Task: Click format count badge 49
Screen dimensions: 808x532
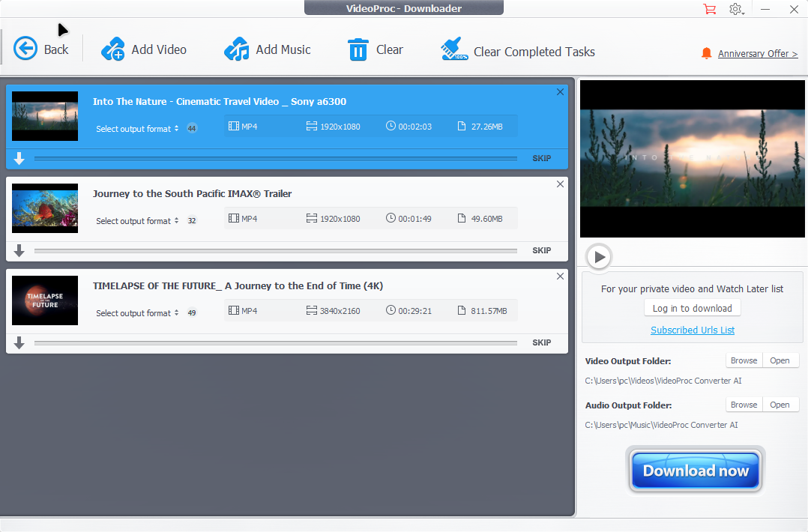Action: point(192,313)
